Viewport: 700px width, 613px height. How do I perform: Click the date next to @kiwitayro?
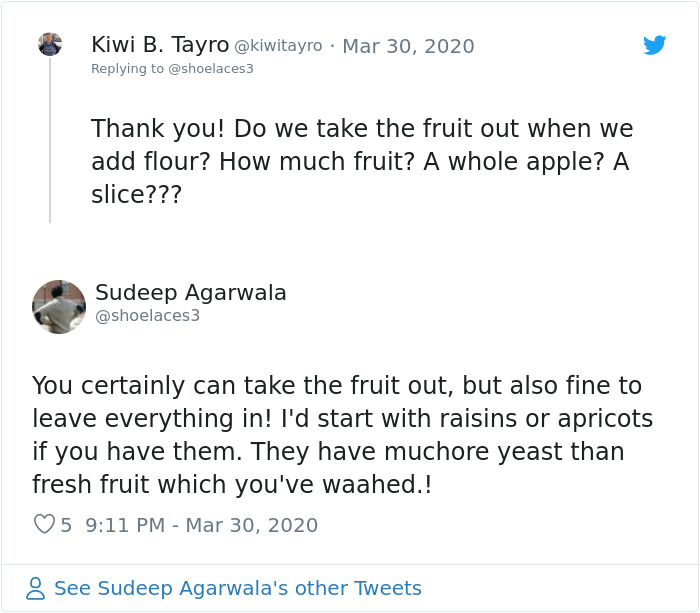point(408,46)
